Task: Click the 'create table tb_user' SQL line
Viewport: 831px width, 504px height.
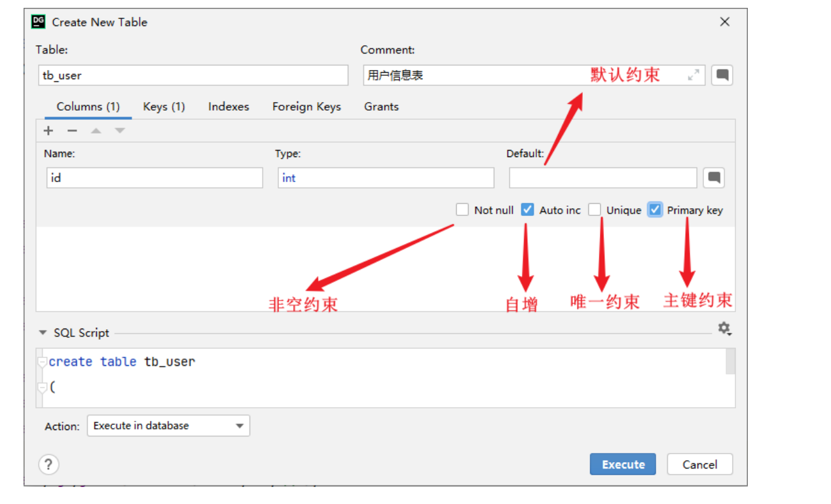Action: [122, 362]
